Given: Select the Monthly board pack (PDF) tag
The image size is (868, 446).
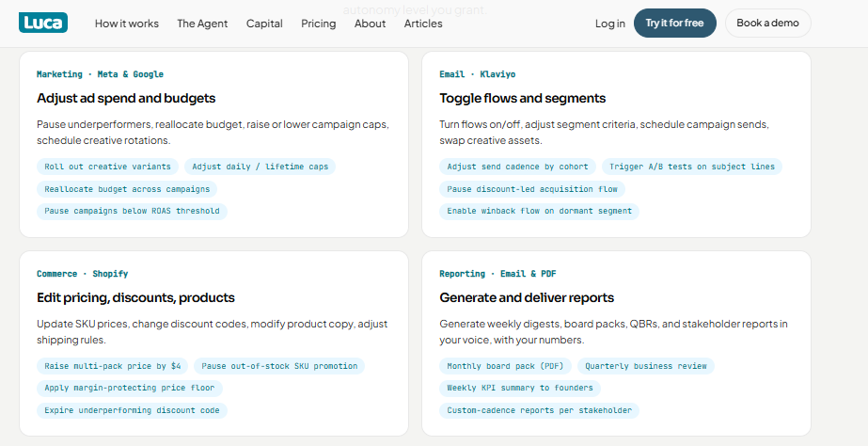Looking at the screenshot, I should click(505, 366).
